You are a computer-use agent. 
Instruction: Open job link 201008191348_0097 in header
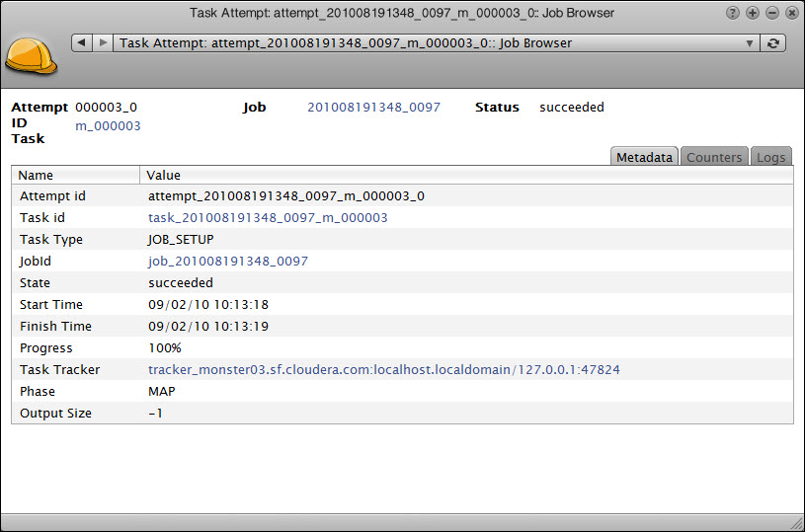pos(373,108)
